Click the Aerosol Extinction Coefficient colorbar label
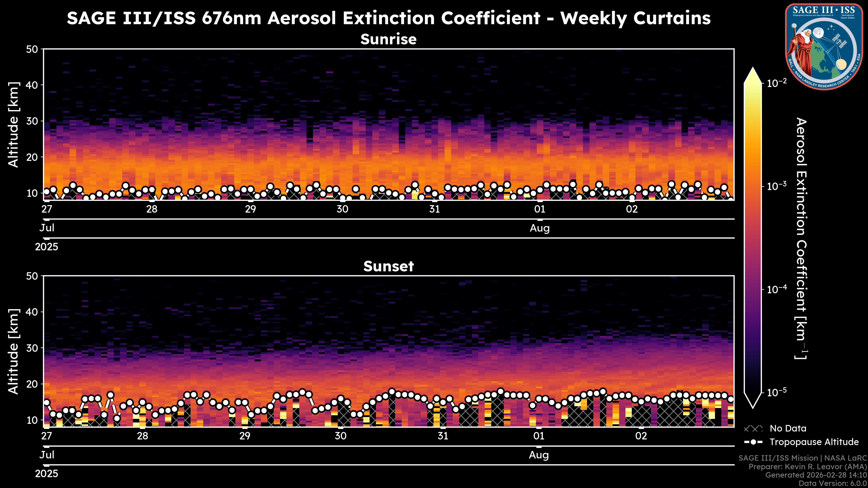The height and width of the screenshot is (488, 868). point(801,238)
